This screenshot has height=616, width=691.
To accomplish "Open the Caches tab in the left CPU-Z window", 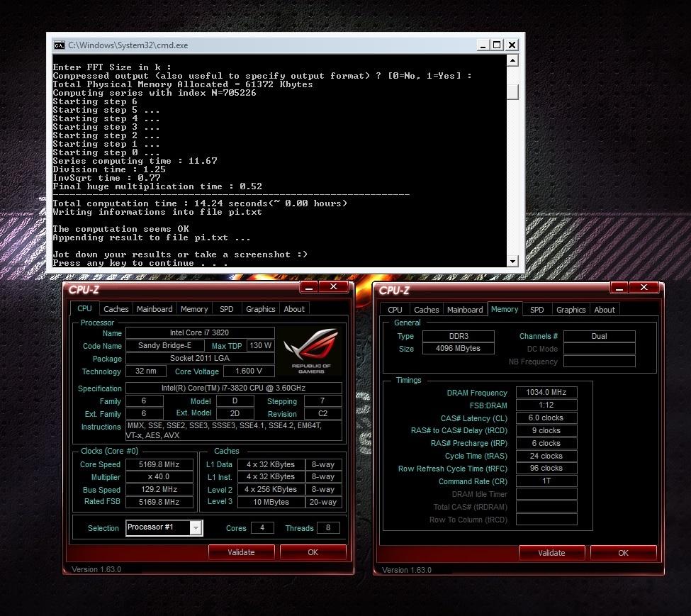I will point(116,309).
